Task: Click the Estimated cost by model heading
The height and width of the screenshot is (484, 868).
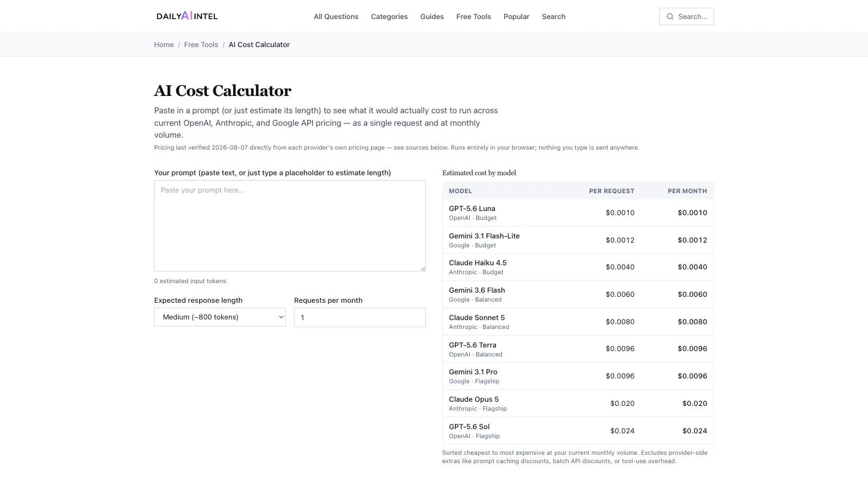Action: coord(479,173)
